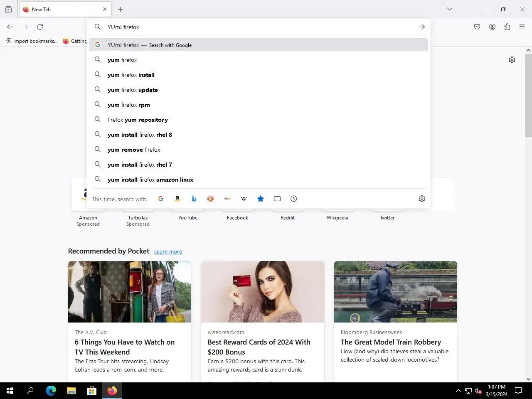Search history with the clock icon
The width and height of the screenshot is (532, 399).
[294, 199]
